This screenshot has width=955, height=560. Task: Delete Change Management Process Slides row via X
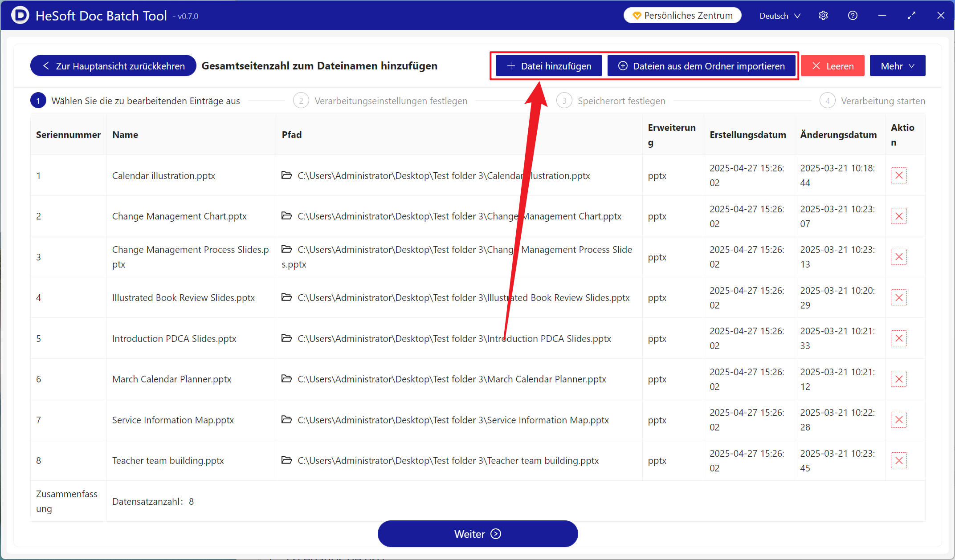[x=899, y=257]
